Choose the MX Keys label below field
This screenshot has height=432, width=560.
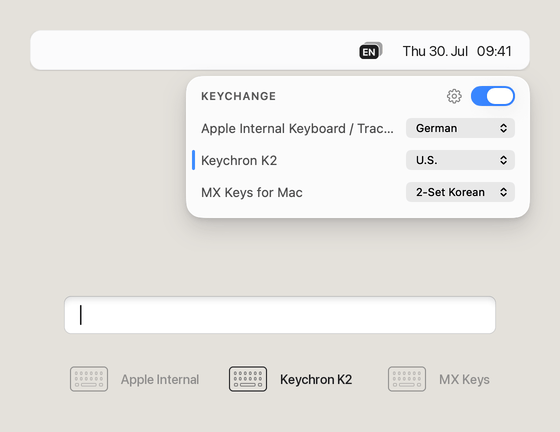click(464, 380)
